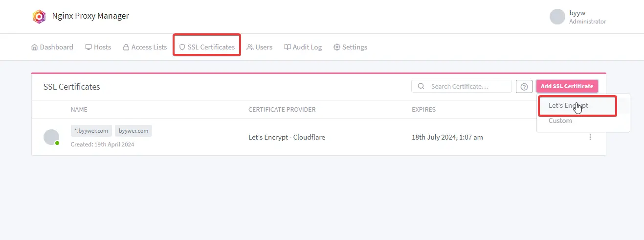Viewport: 644px width, 240px height.
Task: Choose Let's Encrypt from the dropdown
Action: pyautogui.click(x=583, y=106)
